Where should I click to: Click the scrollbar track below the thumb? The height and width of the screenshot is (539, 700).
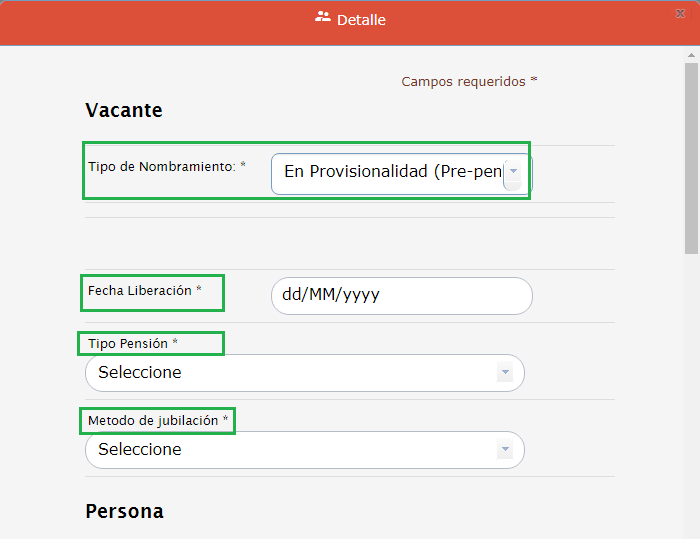[x=691, y=400]
